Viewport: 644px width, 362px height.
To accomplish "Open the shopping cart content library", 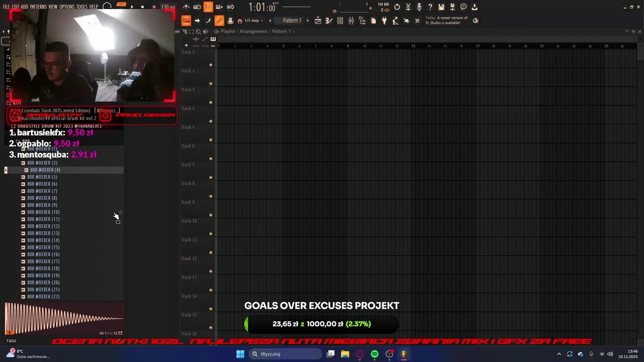I will click(x=417, y=21).
